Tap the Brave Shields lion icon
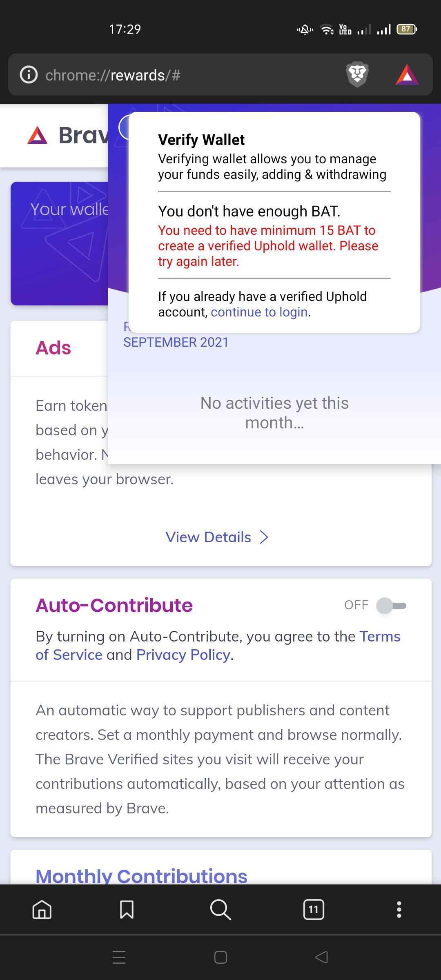Screen dimensions: 441x980 [357, 74]
